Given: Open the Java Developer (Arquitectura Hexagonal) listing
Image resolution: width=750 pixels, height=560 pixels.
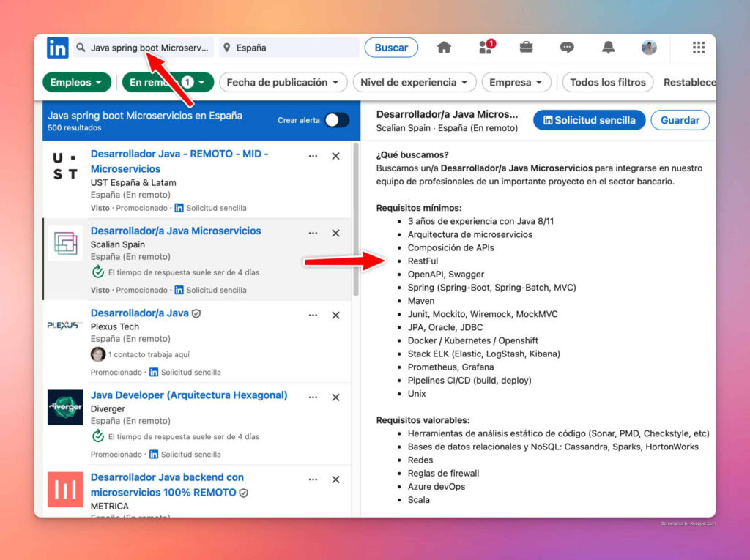Looking at the screenshot, I should tap(189, 395).
